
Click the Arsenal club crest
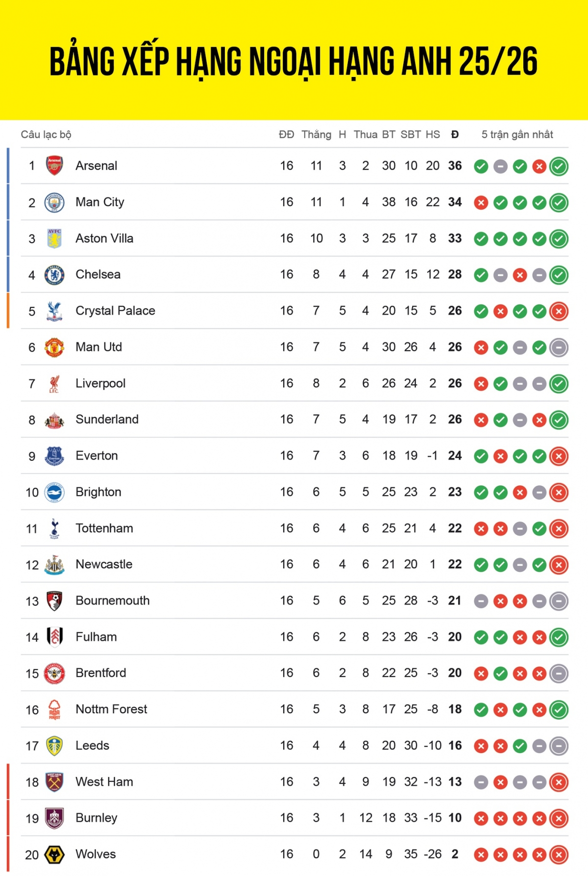coord(54,166)
